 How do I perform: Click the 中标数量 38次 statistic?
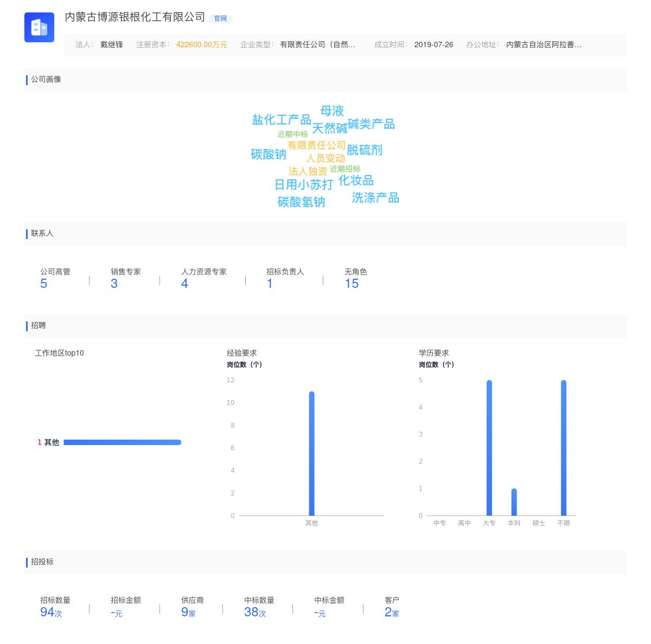point(254,612)
